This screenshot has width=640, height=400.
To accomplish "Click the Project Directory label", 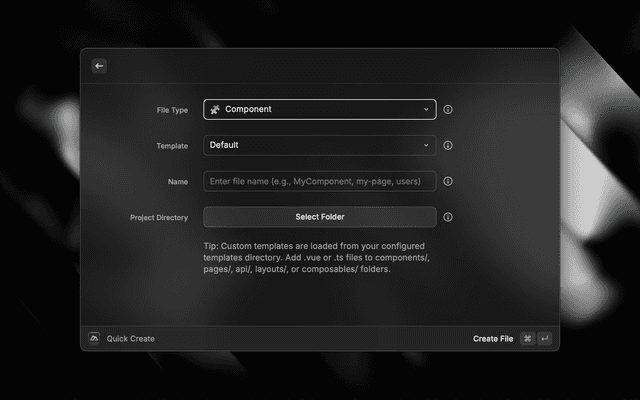I will pyautogui.click(x=158, y=217).
